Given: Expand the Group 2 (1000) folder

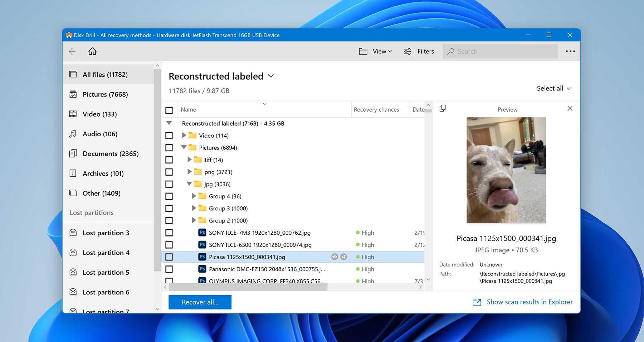Looking at the screenshot, I should tap(194, 220).
